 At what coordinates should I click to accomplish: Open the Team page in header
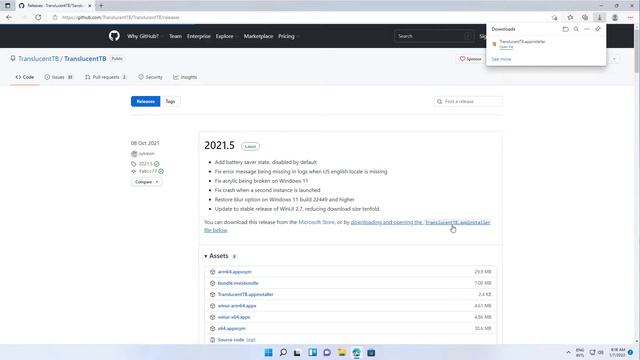(x=176, y=36)
